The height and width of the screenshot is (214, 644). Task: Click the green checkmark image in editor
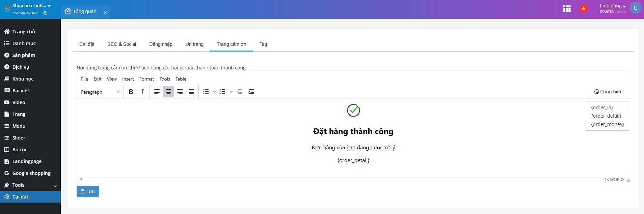coord(353,110)
